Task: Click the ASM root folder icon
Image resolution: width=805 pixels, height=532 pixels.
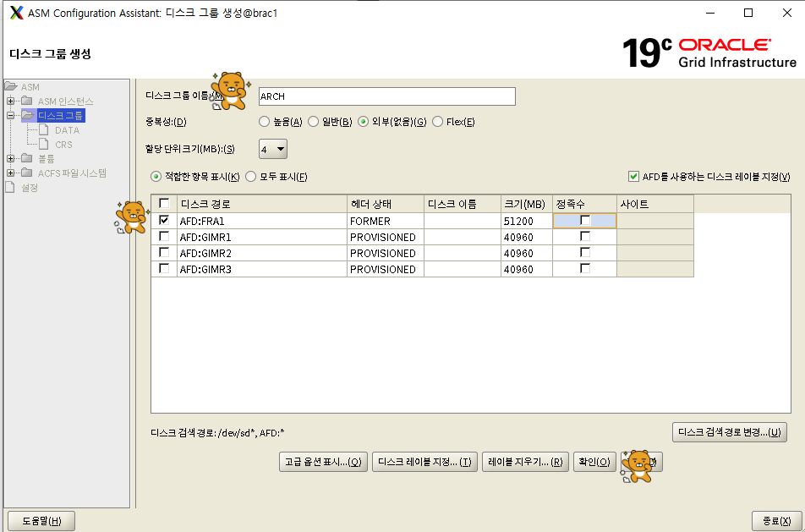Action: click(x=11, y=86)
